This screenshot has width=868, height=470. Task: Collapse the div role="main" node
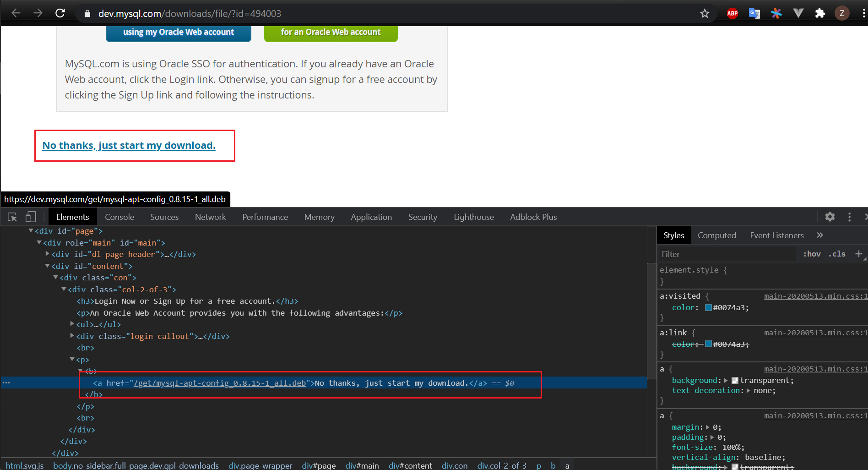(39, 242)
